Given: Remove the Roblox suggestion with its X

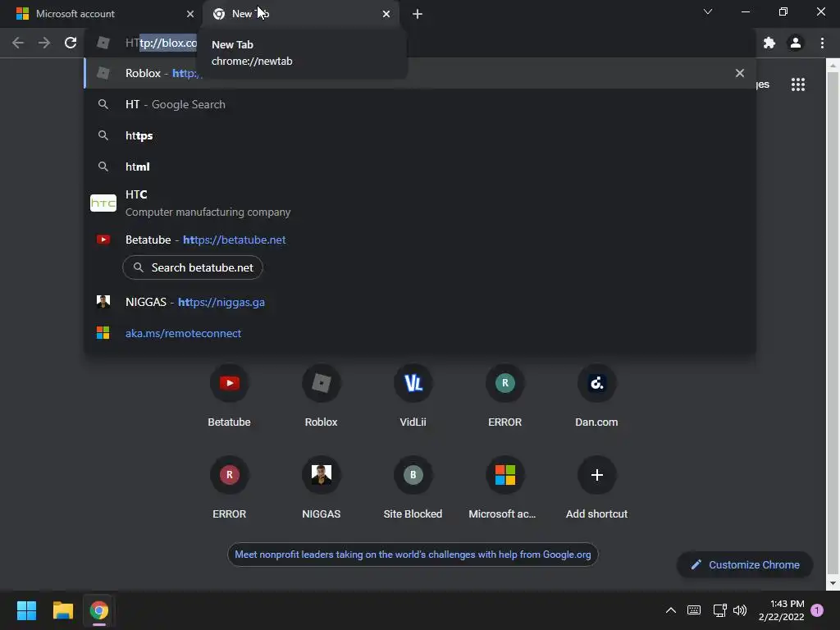Looking at the screenshot, I should [x=739, y=73].
